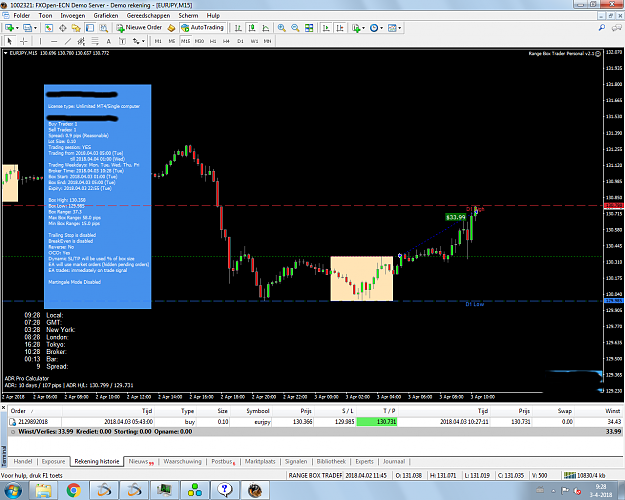
Task: Open chat speech bubble icon top right
Action: [x=617, y=28]
